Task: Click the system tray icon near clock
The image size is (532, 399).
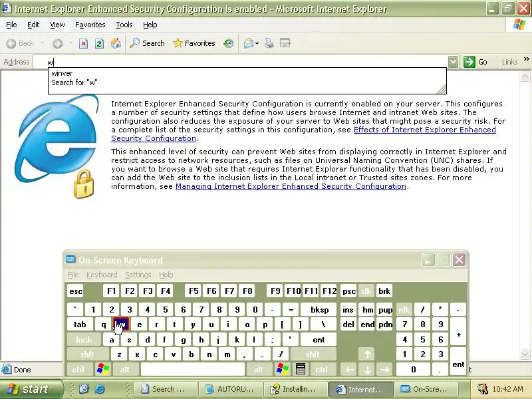Action: point(483,389)
